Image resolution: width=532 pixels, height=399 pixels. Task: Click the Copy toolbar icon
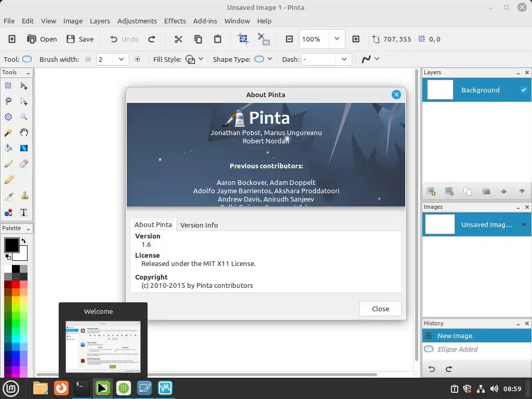pyautogui.click(x=198, y=39)
